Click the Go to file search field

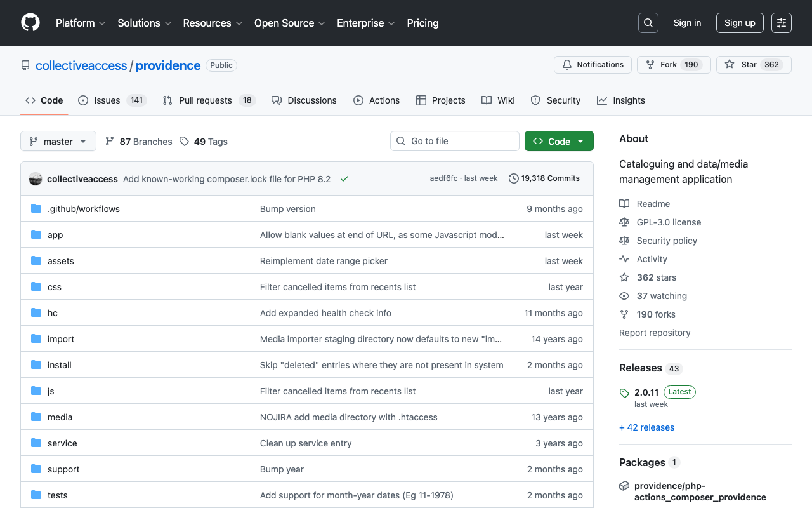point(455,141)
